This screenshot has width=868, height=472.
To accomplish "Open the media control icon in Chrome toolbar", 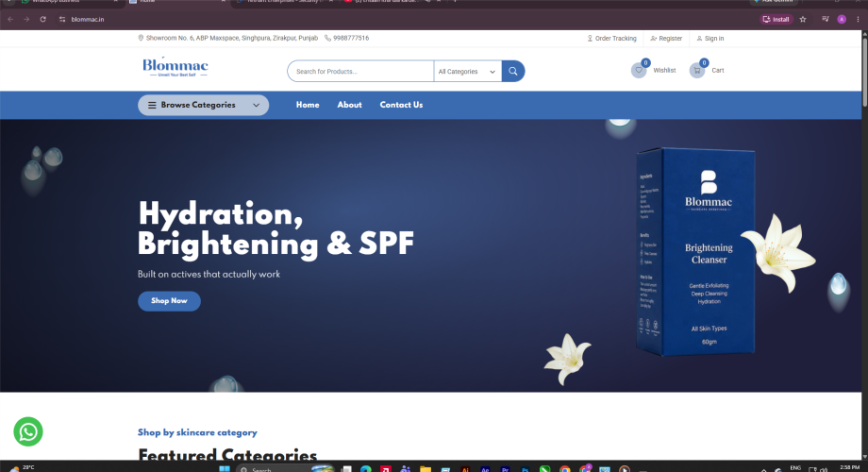I will point(825,20).
